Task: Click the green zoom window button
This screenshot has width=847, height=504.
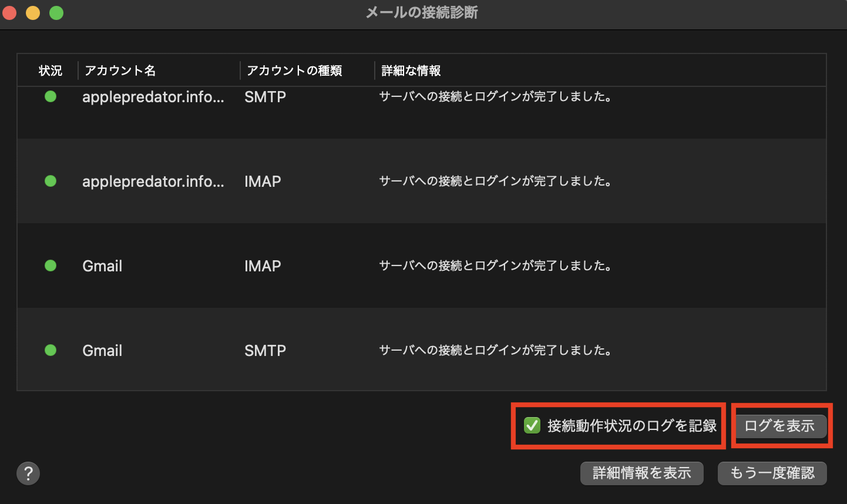Action: pyautogui.click(x=56, y=13)
